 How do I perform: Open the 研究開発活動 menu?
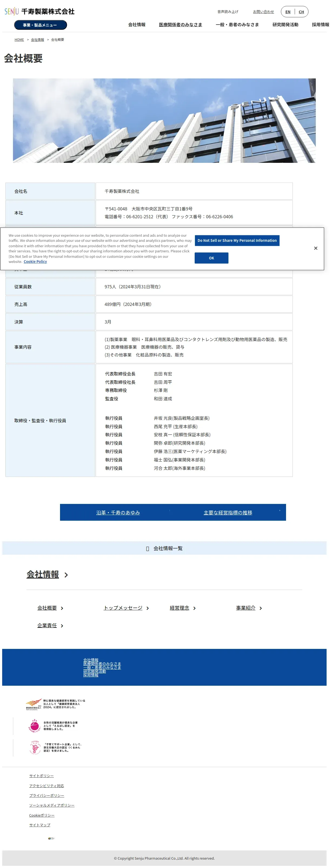pyautogui.click(x=285, y=25)
